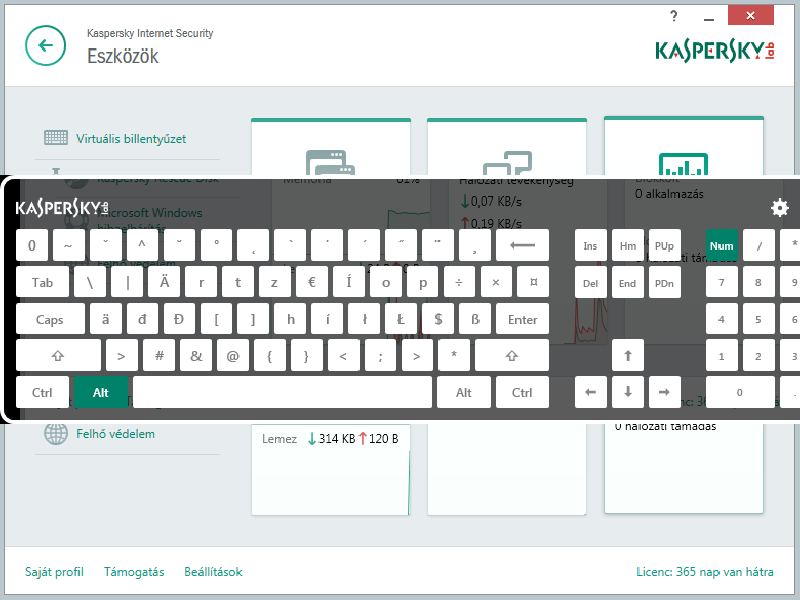Tap the semicolon key

tap(380, 356)
